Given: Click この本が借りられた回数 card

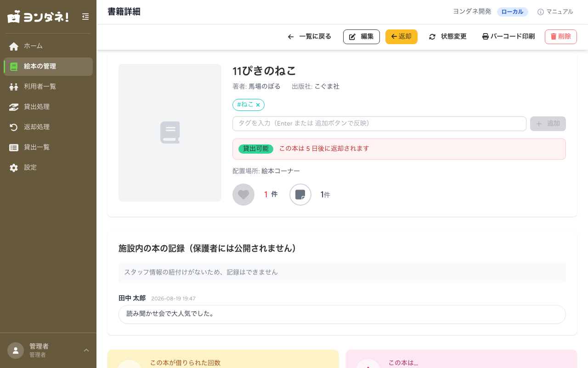Looking at the screenshot, I should (223, 359).
